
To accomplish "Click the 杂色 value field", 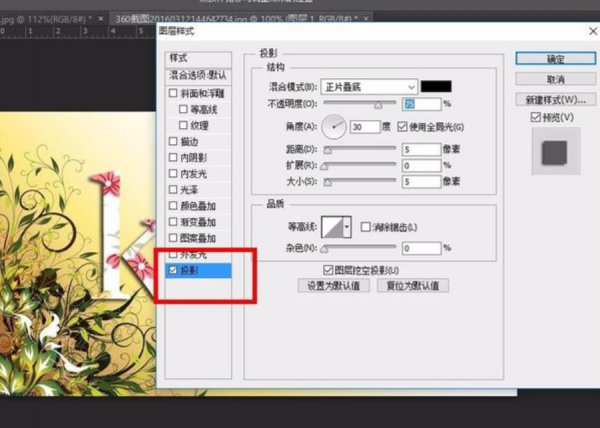I will tap(421, 248).
